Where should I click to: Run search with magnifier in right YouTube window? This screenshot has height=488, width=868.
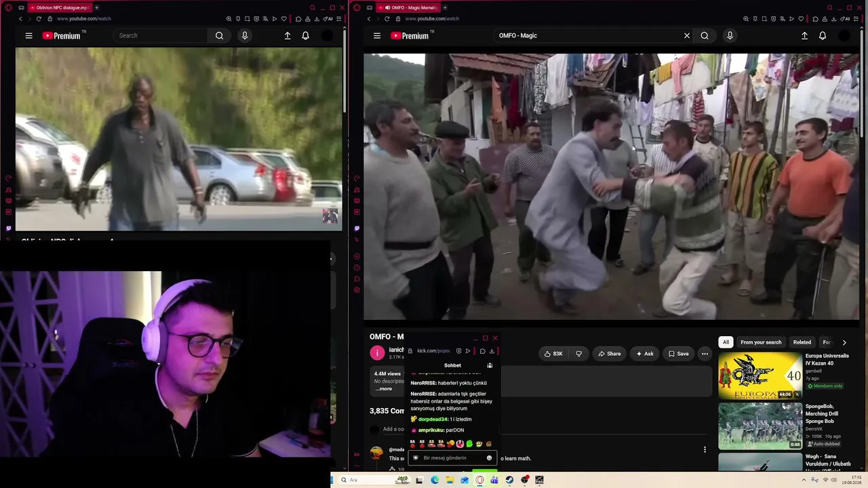coord(705,35)
